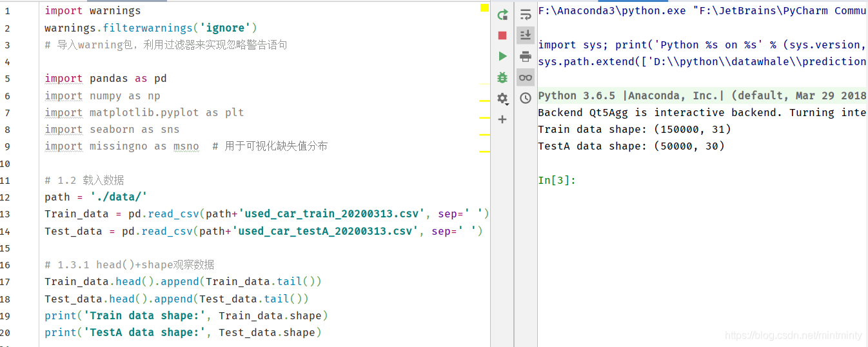
Task: Toggle show variables glasses icon
Action: pos(526,77)
